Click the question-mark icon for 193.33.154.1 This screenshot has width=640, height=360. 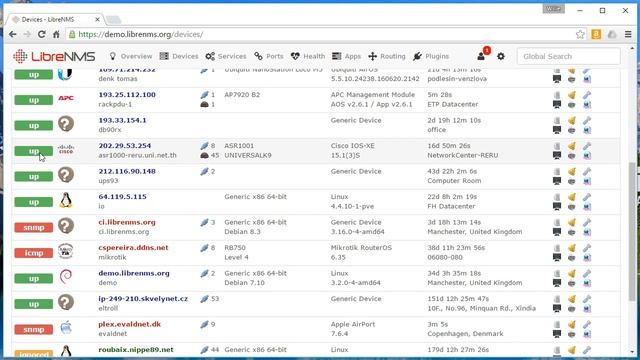pyautogui.click(x=66, y=124)
